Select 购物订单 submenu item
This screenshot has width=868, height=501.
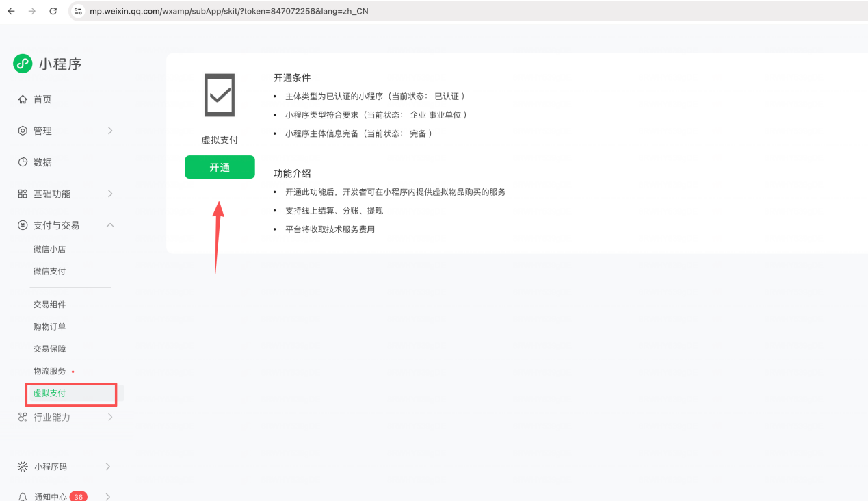click(49, 326)
